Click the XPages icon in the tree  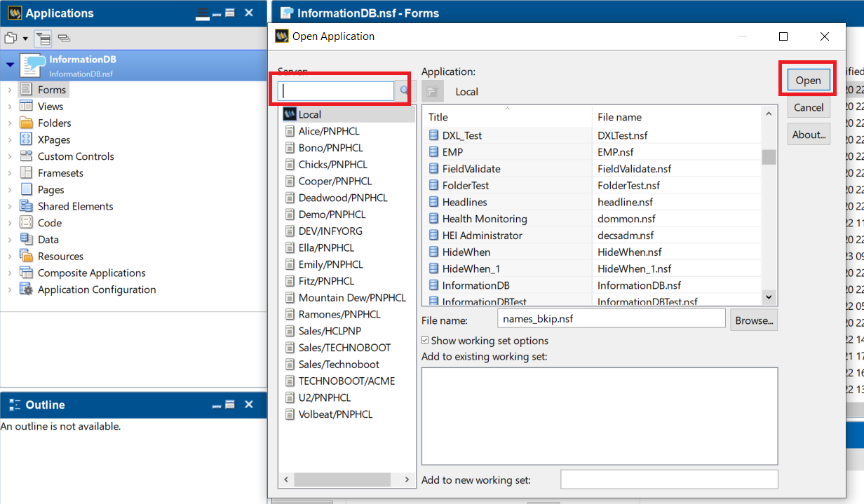pos(26,139)
